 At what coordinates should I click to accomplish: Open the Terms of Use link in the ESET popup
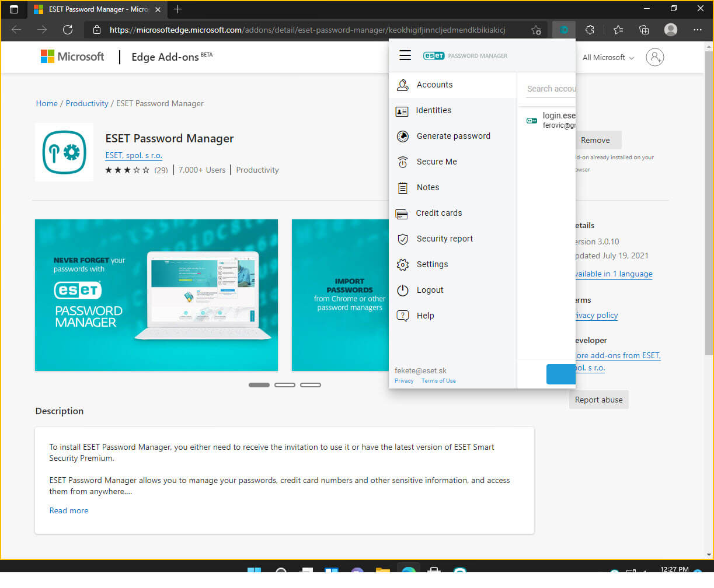pyautogui.click(x=438, y=381)
